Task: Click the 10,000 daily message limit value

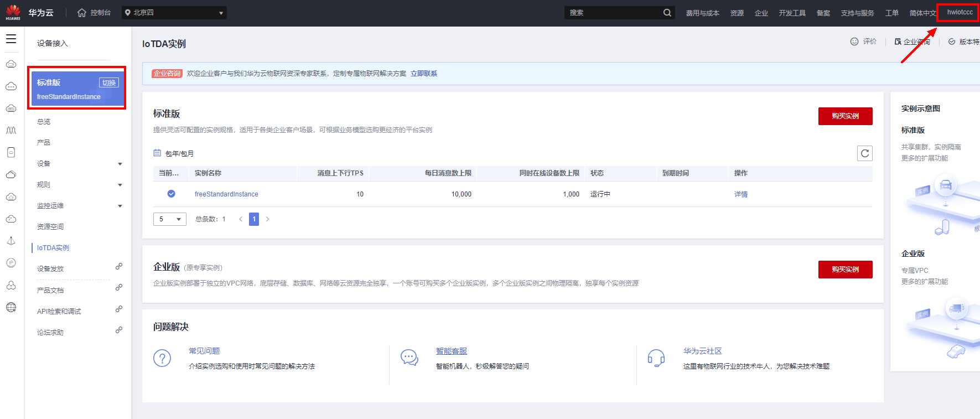Action: point(462,194)
